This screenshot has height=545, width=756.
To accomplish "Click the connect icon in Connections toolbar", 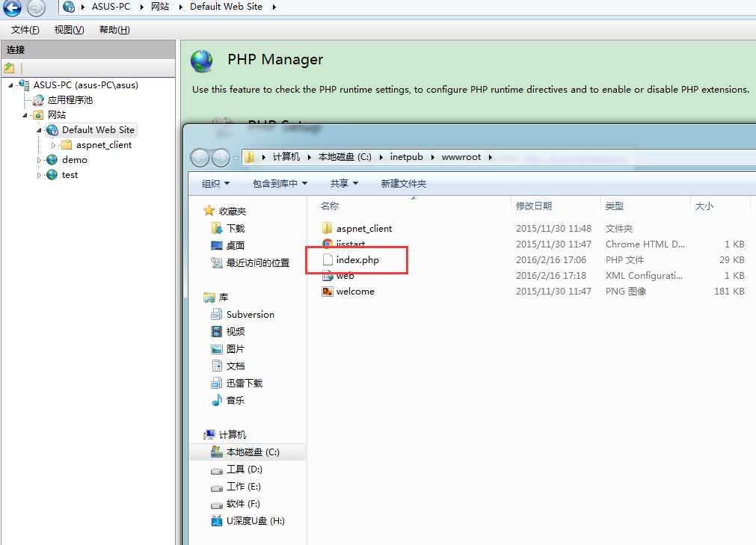I will (x=9, y=68).
